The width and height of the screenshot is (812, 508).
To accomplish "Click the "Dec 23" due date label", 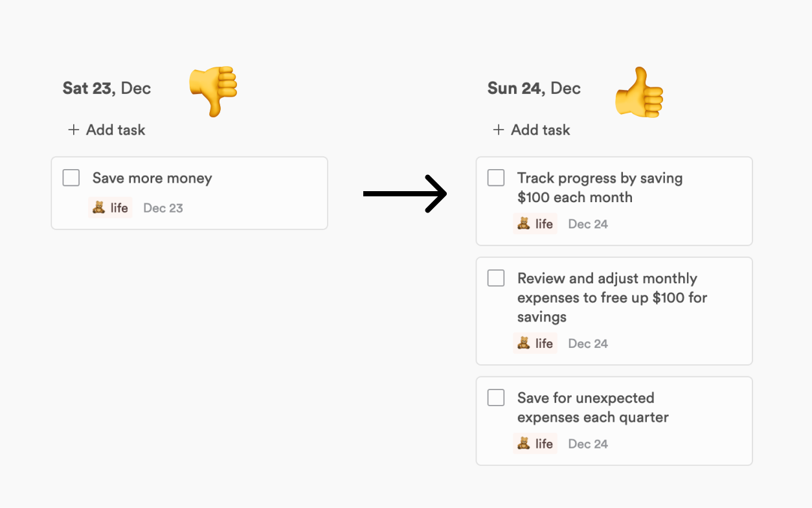I will (163, 208).
